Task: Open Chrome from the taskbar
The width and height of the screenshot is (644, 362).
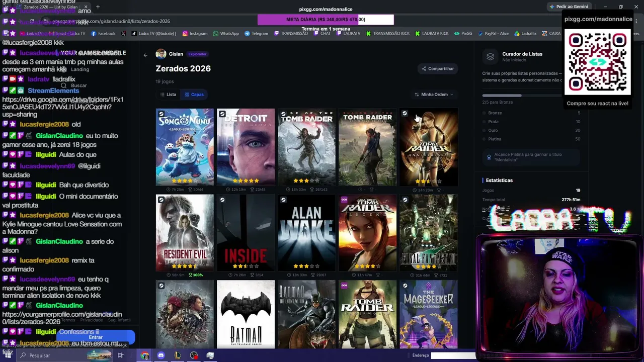Action: tap(145, 355)
